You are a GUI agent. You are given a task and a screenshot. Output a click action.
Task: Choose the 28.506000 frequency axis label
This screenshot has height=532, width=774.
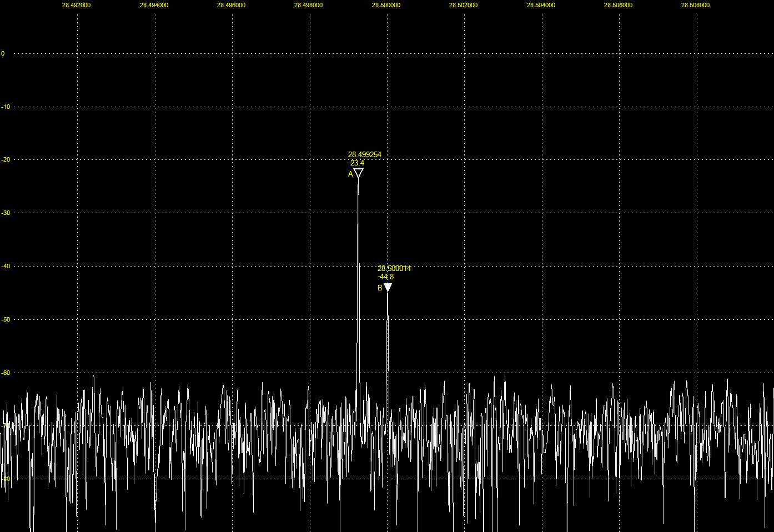pyautogui.click(x=618, y=5)
